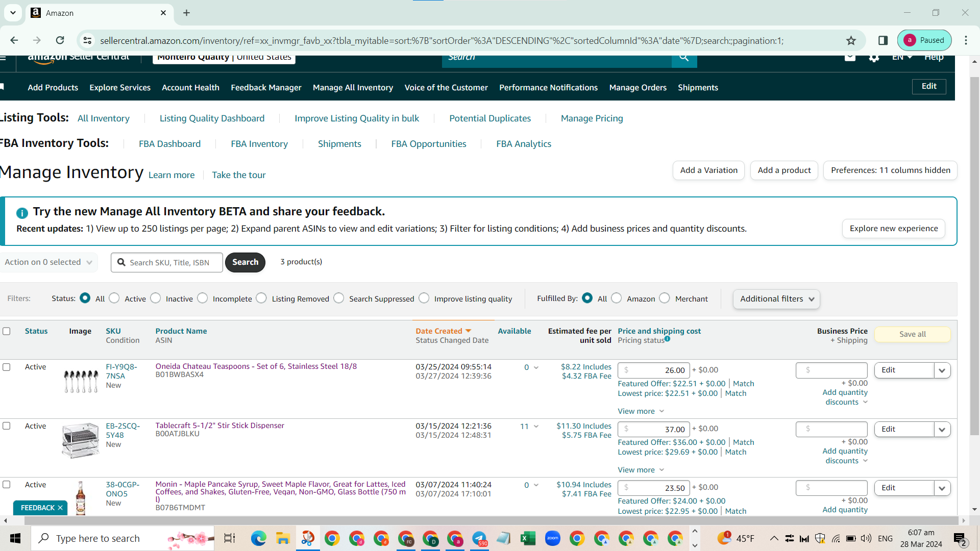Expand Add quantity discounts for Oneida Teaspoons
Image resolution: width=980 pixels, height=551 pixels.
(845, 397)
